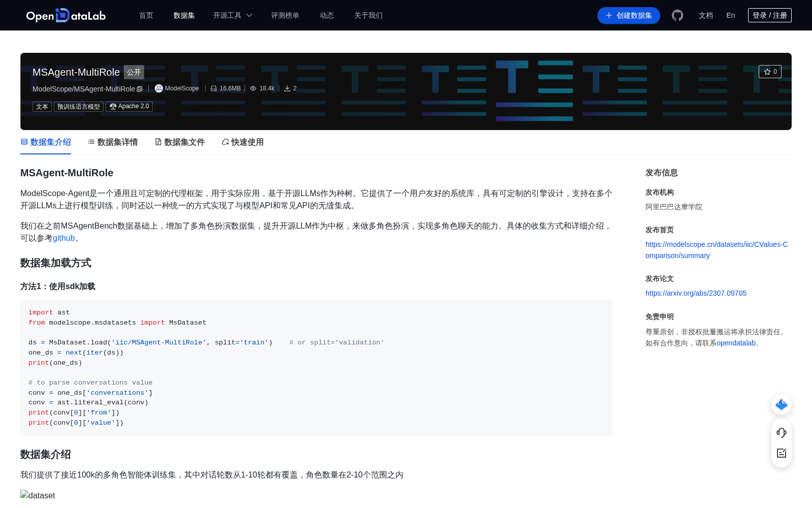Expand the 开源工具 dropdown menu
Viewport: 812px width, 508px height.
pos(232,15)
